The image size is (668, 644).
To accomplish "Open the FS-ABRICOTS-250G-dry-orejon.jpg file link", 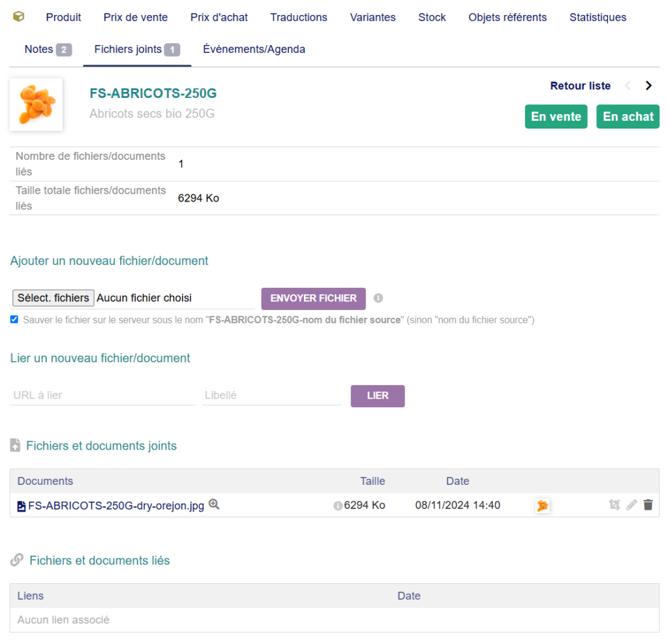I will tap(115, 505).
